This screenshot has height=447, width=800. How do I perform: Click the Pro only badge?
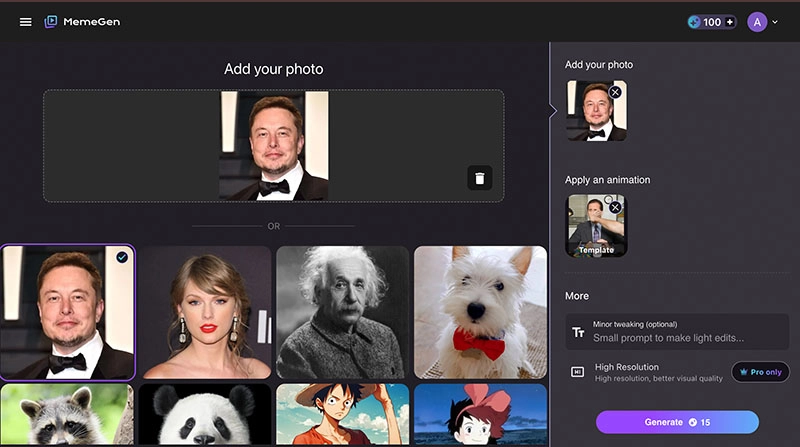pos(760,372)
